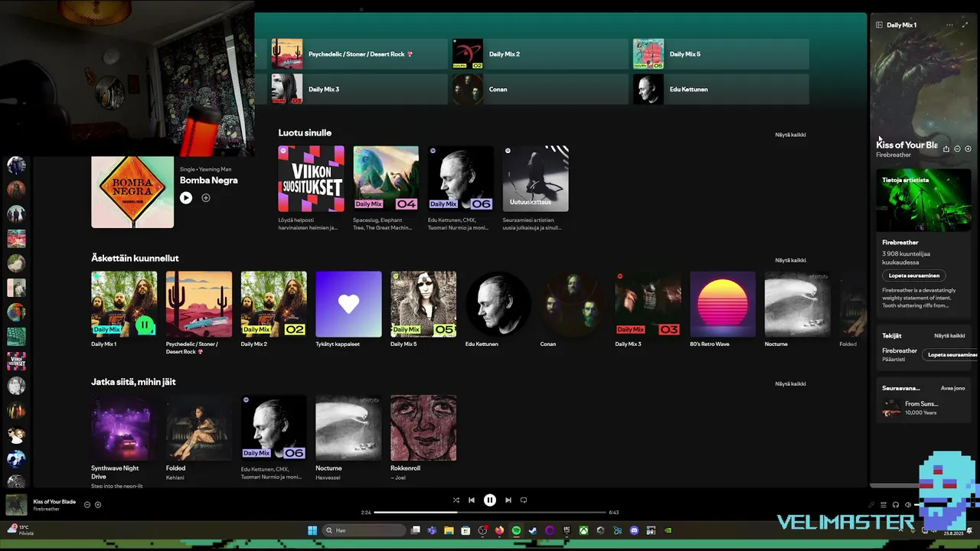Image resolution: width=980 pixels, height=551 pixels.
Task: Click Lopeta seuraaminen in Tekijät section
Action: click(951, 355)
